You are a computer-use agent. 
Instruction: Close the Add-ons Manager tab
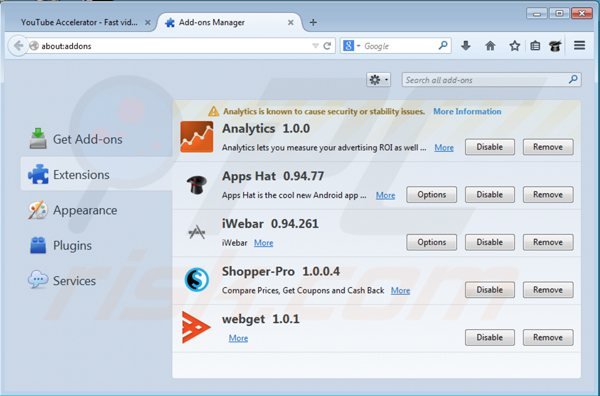pos(290,23)
